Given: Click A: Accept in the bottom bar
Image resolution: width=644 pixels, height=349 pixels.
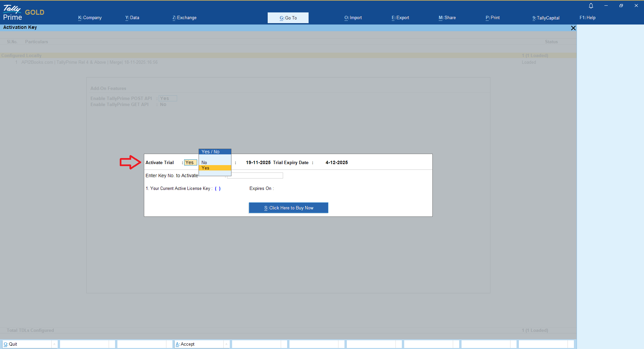Looking at the screenshot, I should click(185, 344).
